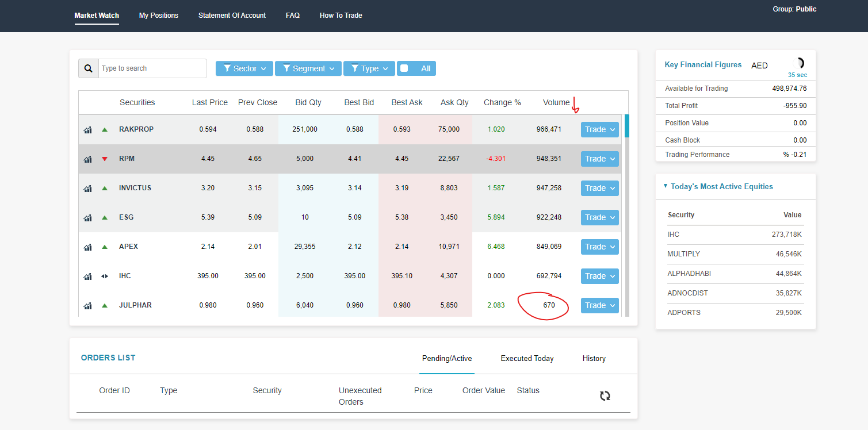Click the green up arrow beside INVICTUS
The width and height of the screenshot is (868, 430).
point(105,188)
